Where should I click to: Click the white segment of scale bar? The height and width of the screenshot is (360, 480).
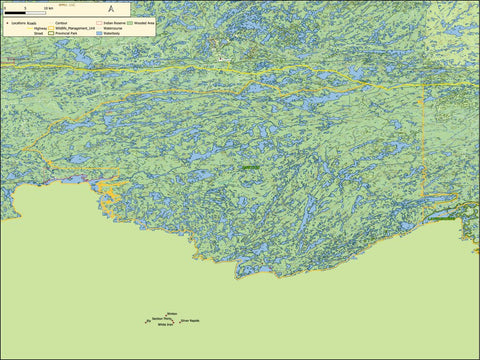tap(36, 13)
